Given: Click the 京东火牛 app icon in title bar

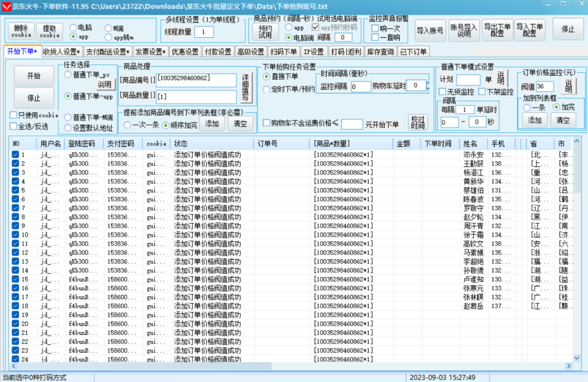Looking at the screenshot, I should pyautogui.click(x=6, y=6).
